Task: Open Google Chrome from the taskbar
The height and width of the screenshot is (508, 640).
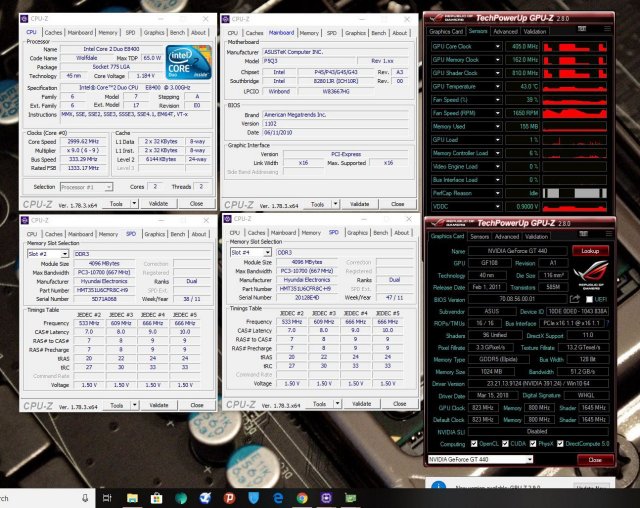Action: (302, 498)
